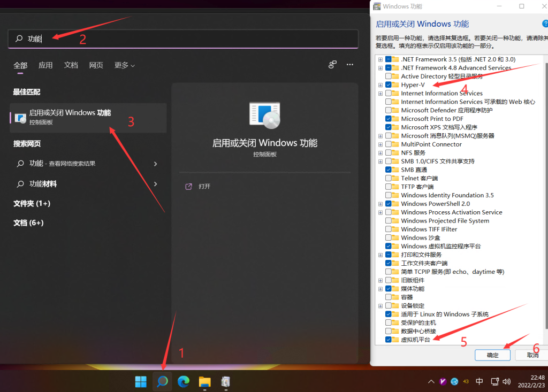Show hidden system tray icons chevron
This screenshot has height=392, width=548.
tap(431, 382)
